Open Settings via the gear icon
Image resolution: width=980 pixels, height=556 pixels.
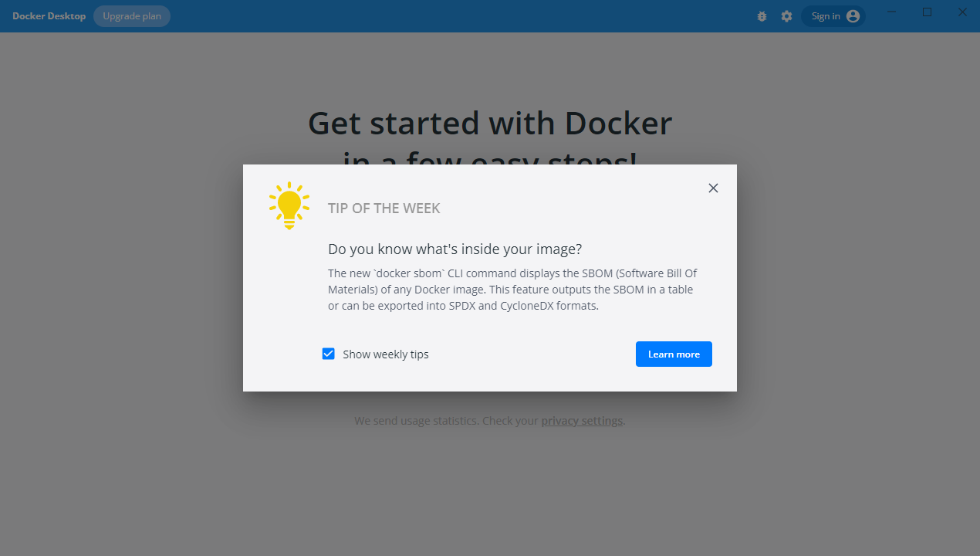point(786,16)
